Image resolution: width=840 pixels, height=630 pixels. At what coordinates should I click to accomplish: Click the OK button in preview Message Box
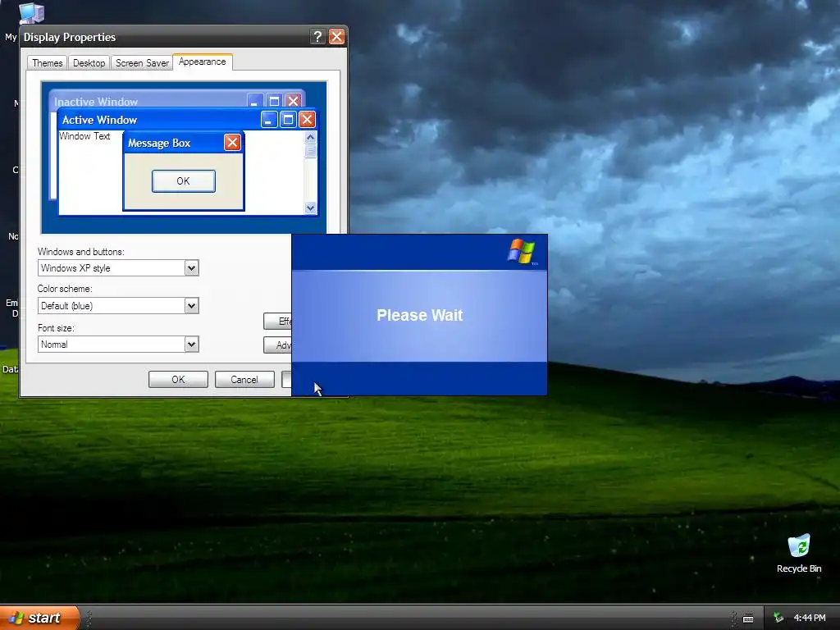tap(183, 181)
